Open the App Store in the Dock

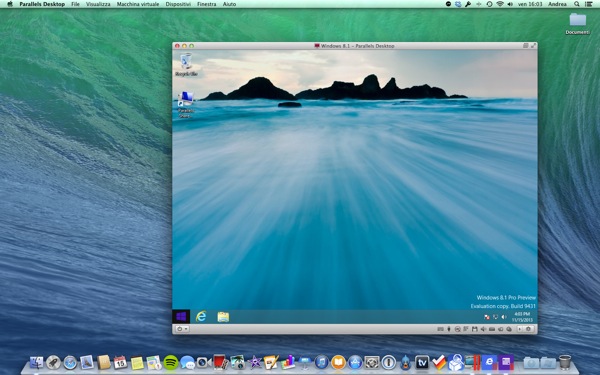click(x=355, y=363)
